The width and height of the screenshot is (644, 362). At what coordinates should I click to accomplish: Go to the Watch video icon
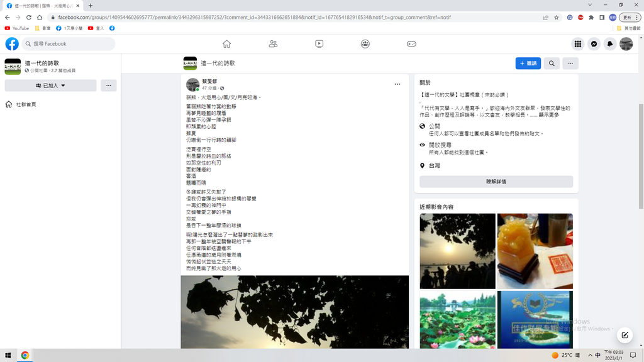pyautogui.click(x=319, y=44)
